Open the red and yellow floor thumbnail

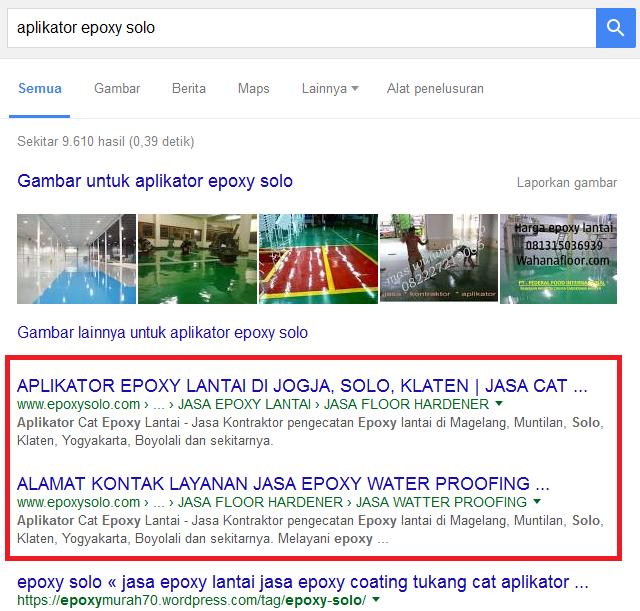(318, 259)
